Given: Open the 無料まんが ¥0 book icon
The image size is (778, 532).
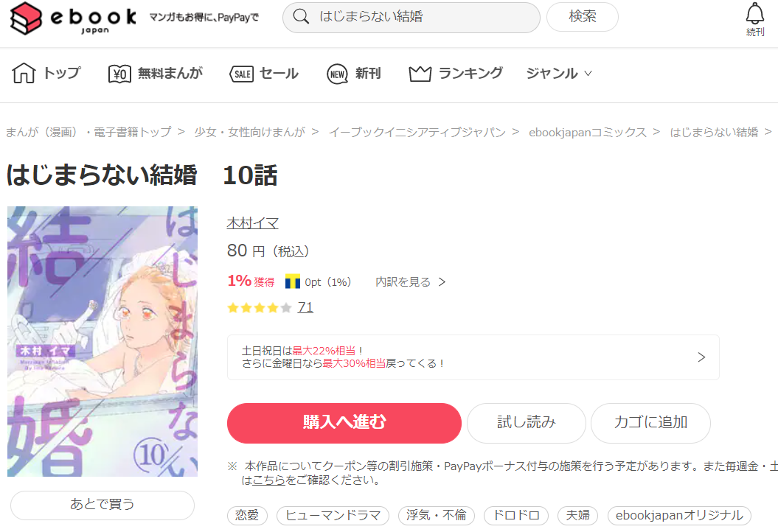Looking at the screenshot, I should pyautogui.click(x=119, y=74).
